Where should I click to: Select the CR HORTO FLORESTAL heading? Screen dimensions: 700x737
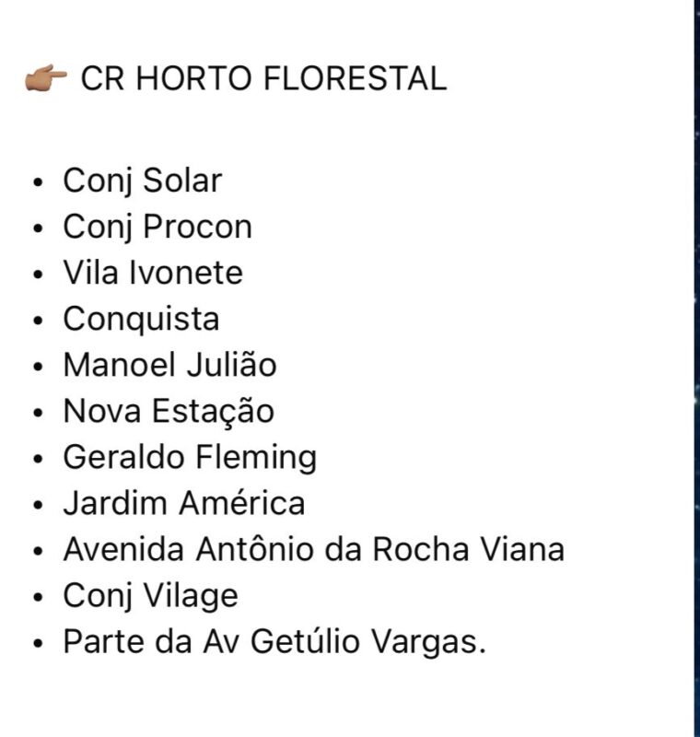(x=263, y=78)
